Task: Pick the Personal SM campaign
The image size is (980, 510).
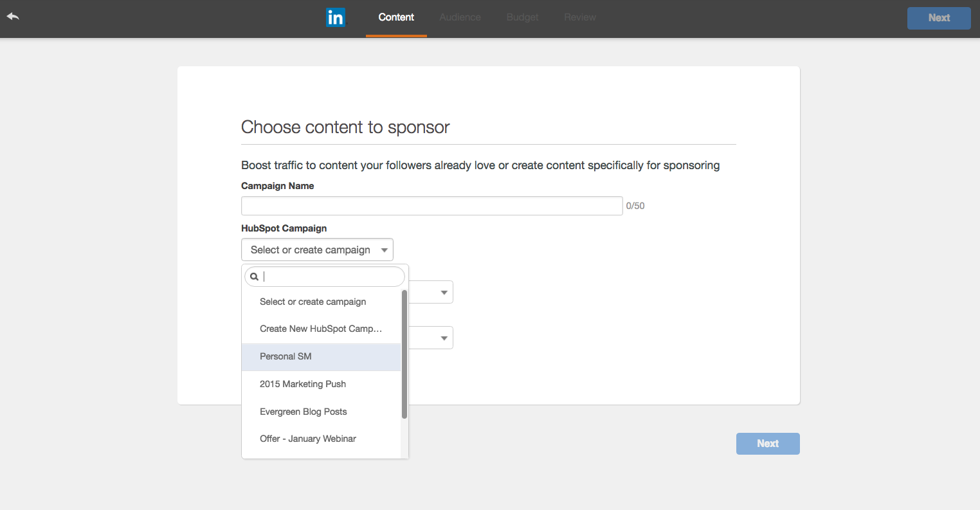Action: pos(321,356)
